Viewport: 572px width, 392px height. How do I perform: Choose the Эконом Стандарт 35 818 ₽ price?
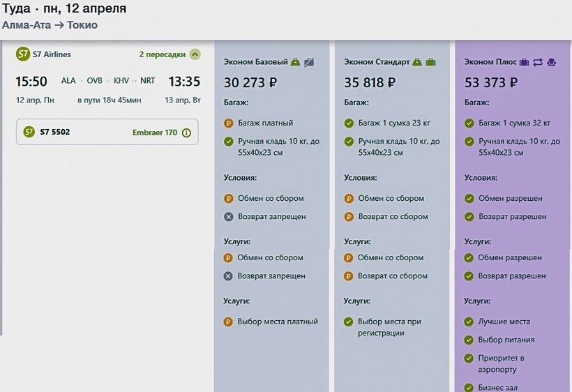[x=370, y=83]
